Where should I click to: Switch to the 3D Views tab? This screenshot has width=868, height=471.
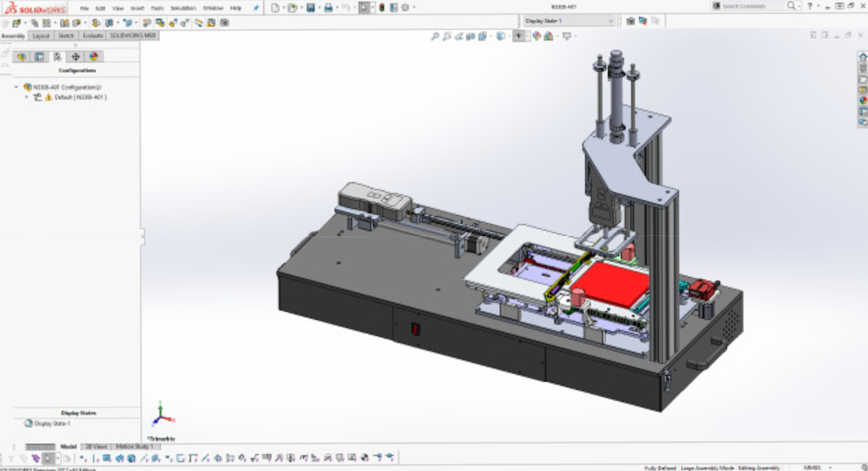coord(96,446)
